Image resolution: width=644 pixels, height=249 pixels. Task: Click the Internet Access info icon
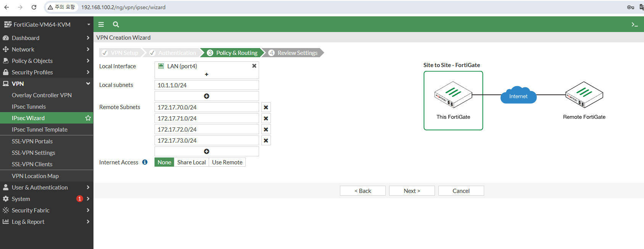[x=145, y=162]
